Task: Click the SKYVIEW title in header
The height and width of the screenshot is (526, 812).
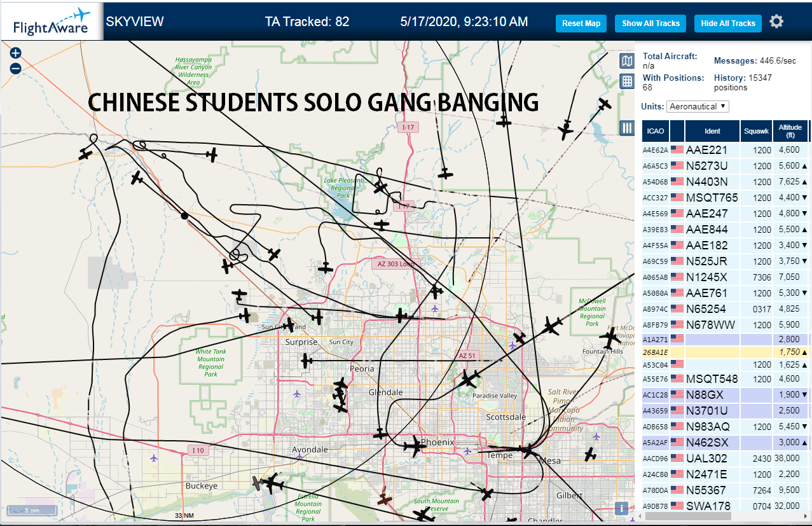Action: coord(135,22)
